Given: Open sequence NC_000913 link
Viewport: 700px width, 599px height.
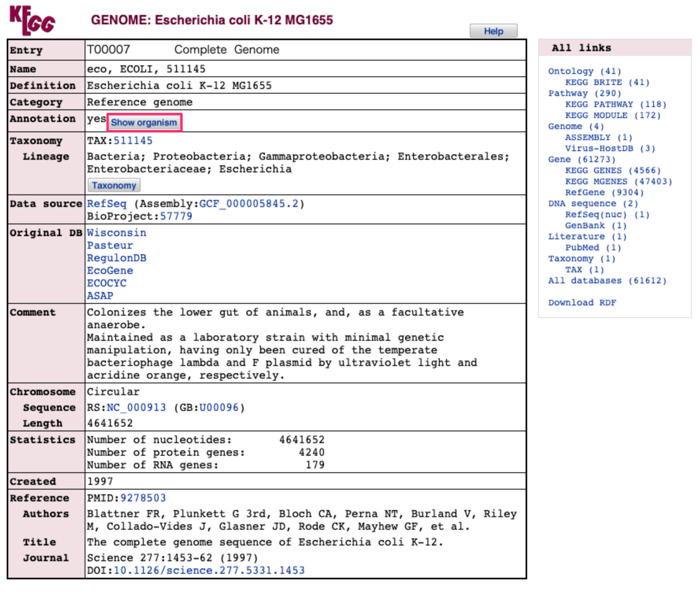Looking at the screenshot, I should [x=136, y=407].
